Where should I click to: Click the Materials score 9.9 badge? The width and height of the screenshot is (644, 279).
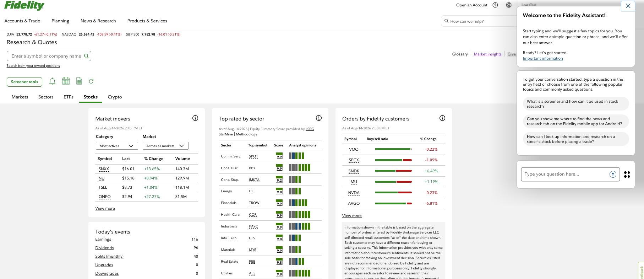pyautogui.click(x=279, y=250)
